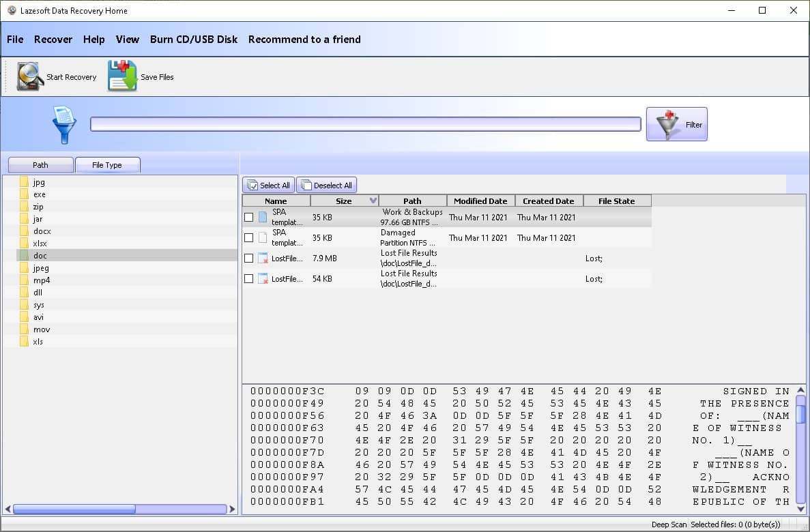
Task: Open the View menu
Action: point(128,40)
